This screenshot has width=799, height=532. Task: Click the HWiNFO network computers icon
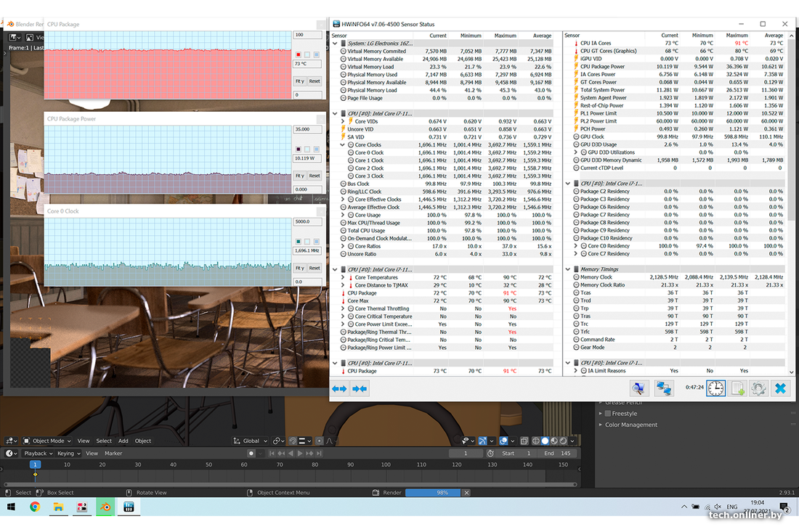click(x=664, y=388)
